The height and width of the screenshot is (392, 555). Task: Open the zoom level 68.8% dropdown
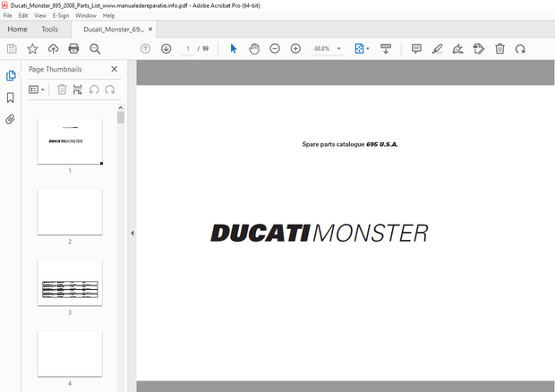pos(338,49)
